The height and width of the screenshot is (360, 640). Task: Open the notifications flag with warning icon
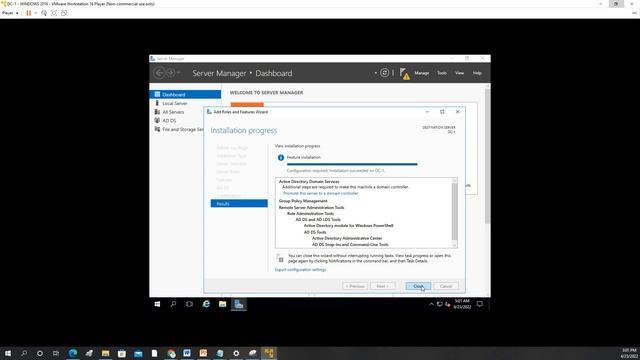pyautogui.click(x=404, y=73)
